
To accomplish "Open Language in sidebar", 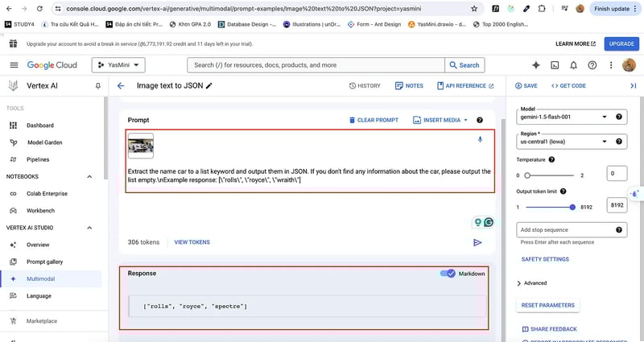I will tap(39, 296).
